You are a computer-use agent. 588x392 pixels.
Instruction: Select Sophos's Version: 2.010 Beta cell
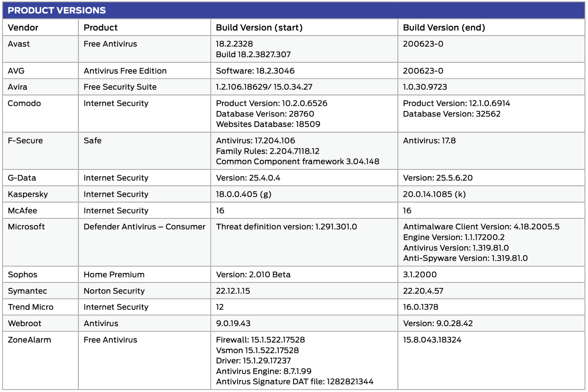coord(253,275)
